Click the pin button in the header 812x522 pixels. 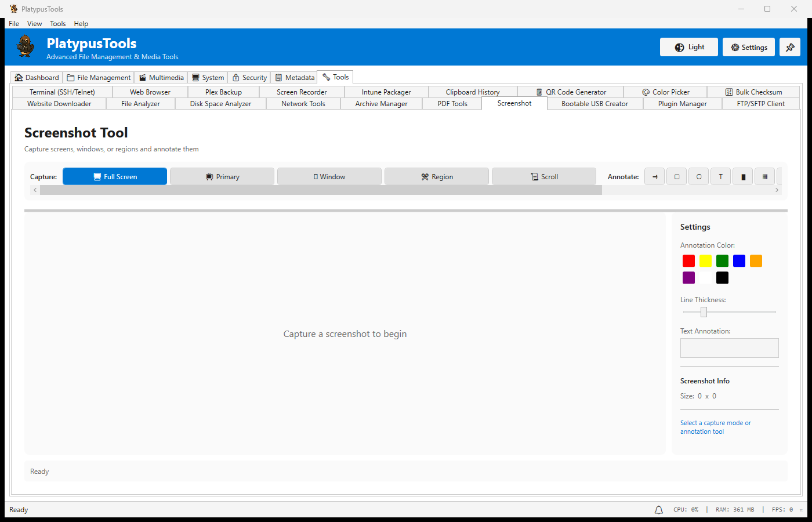[x=790, y=47]
